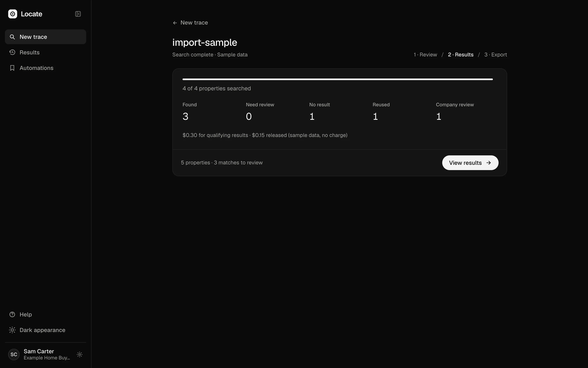Go to step 1 Review

425,55
